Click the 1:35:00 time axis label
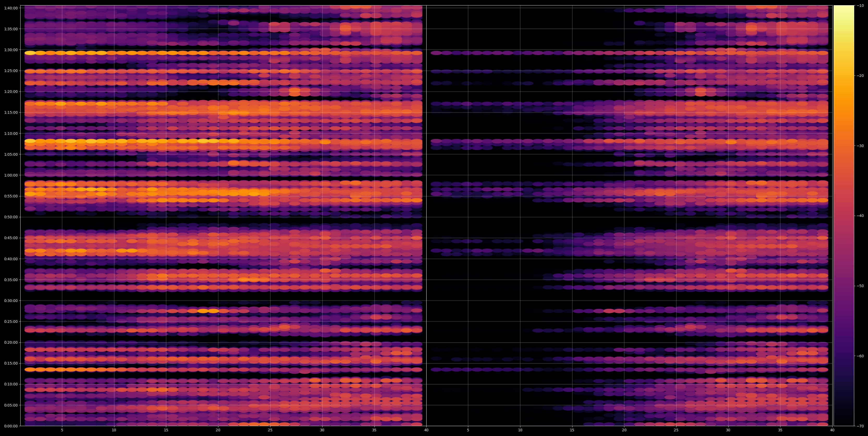The width and height of the screenshot is (868, 436). coord(10,29)
